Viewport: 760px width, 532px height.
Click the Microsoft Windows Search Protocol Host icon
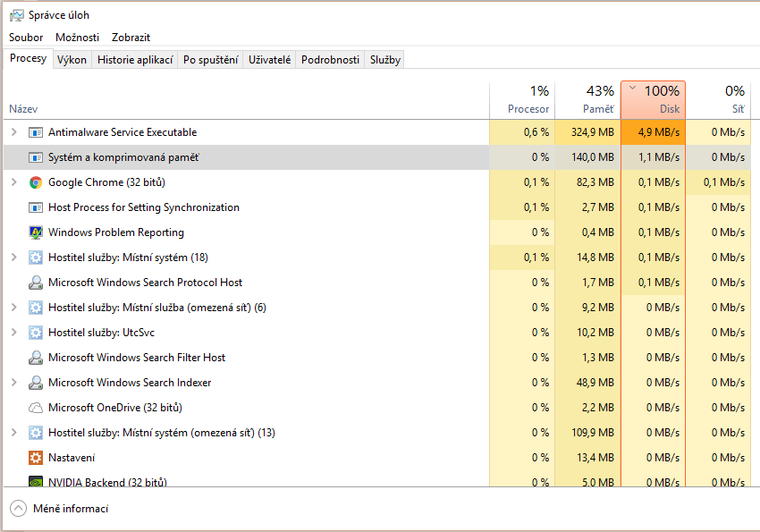tap(36, 283)
